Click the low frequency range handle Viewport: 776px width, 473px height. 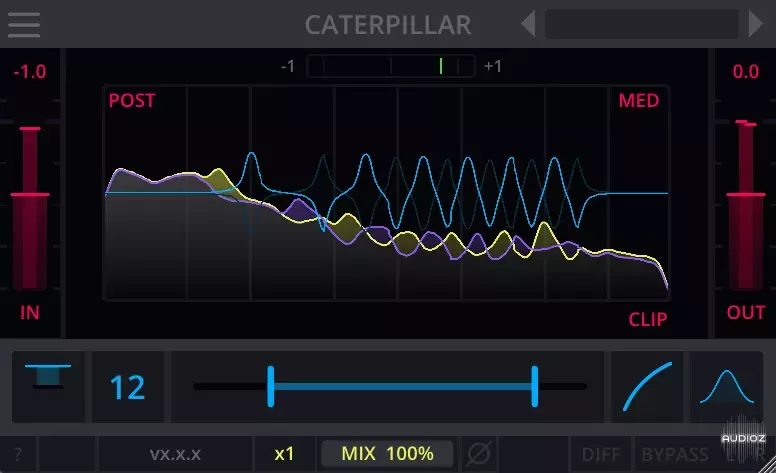pyautogui.click(x=271, y=386)
